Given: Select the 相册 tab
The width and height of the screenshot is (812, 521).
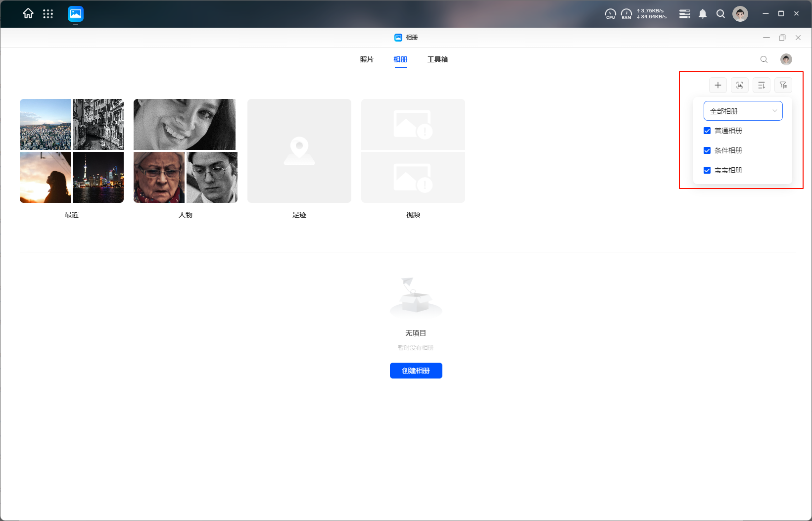Looking at the screenshot, I should coord(400,59).
